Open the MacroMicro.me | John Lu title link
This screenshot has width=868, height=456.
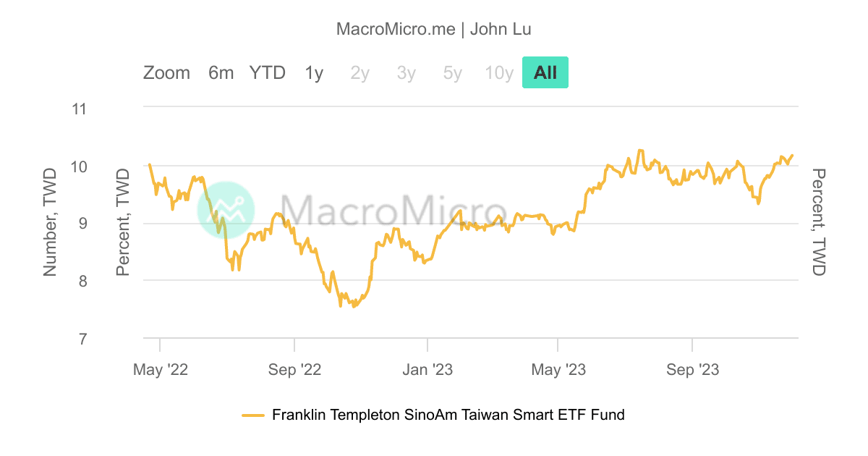click(x=434, y=29)
